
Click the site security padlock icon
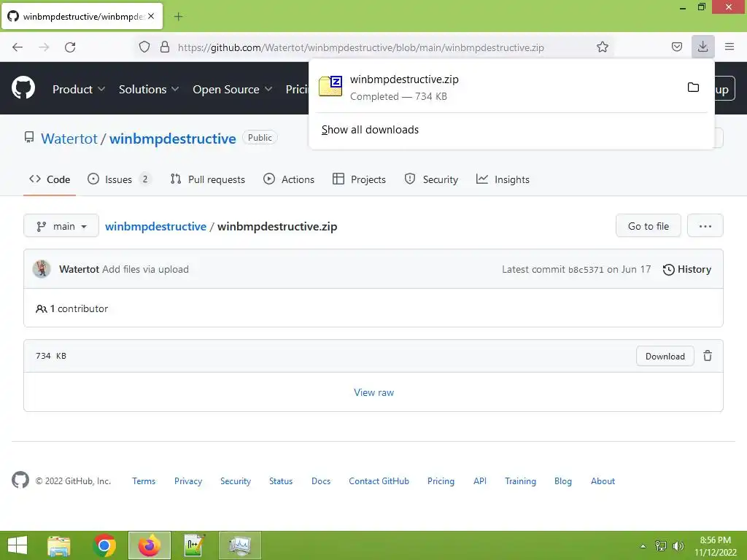165,47
